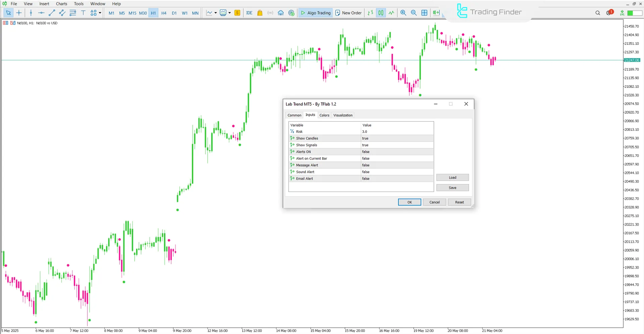Image resolution: width=644 pixels, height=334 pixels.
Task: Zoom in on the chart
Action: 403,13
